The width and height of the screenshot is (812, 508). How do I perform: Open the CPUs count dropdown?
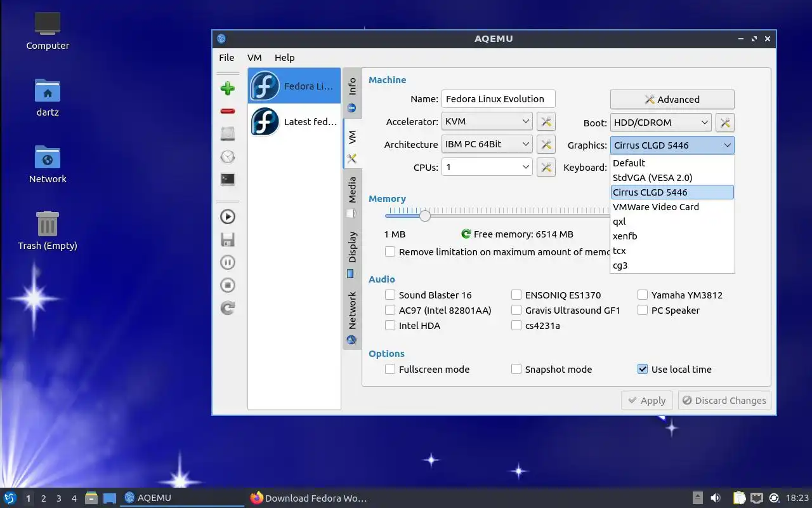[x=487, y=167]
